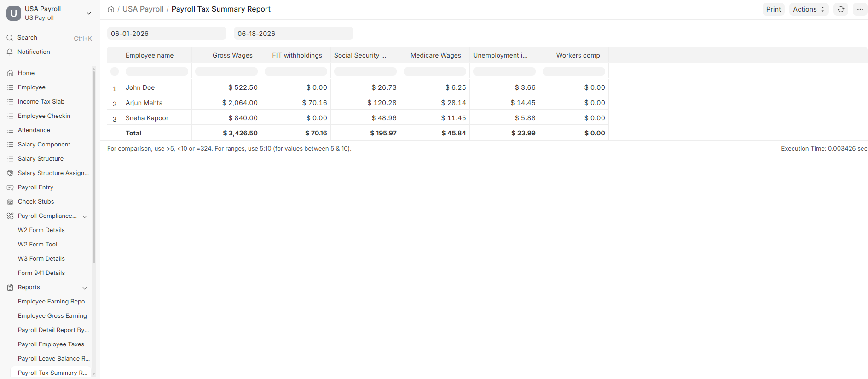Open Payroll Detail Report By item
The image size is (868, 379).
click(53, 330)
